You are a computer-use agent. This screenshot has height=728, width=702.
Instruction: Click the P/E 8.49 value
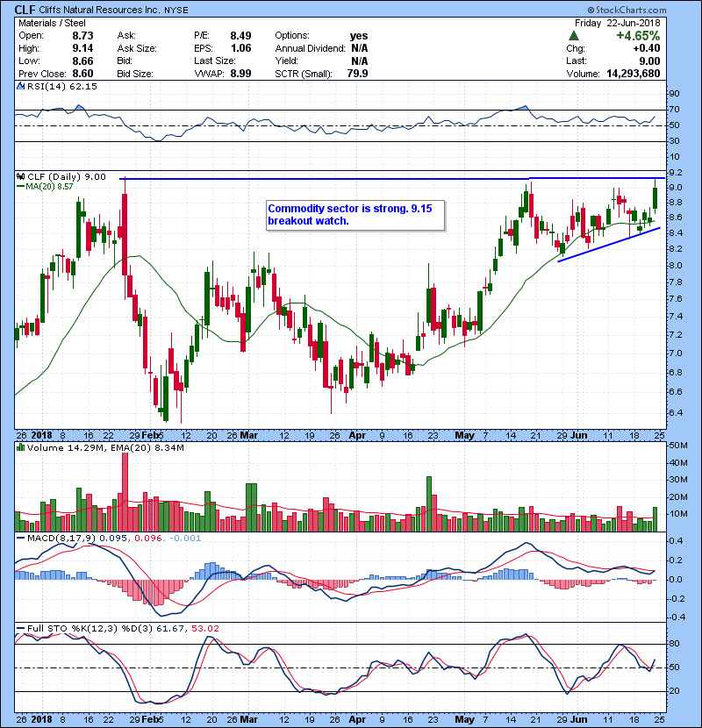240,36
